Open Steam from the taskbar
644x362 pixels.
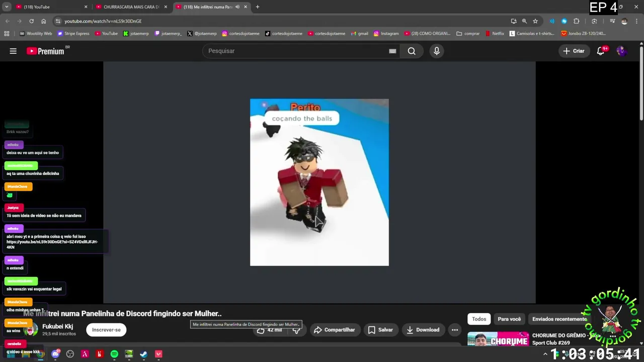point(143,354)
